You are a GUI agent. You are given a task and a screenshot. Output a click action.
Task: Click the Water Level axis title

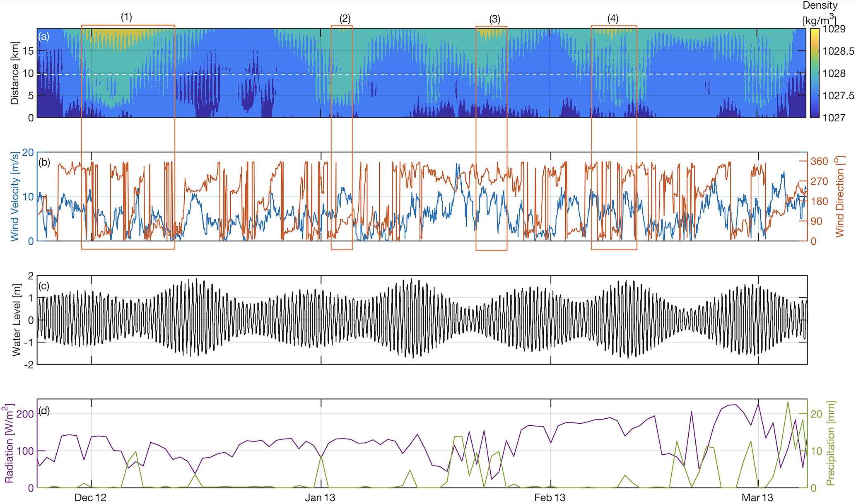[17, 320]
